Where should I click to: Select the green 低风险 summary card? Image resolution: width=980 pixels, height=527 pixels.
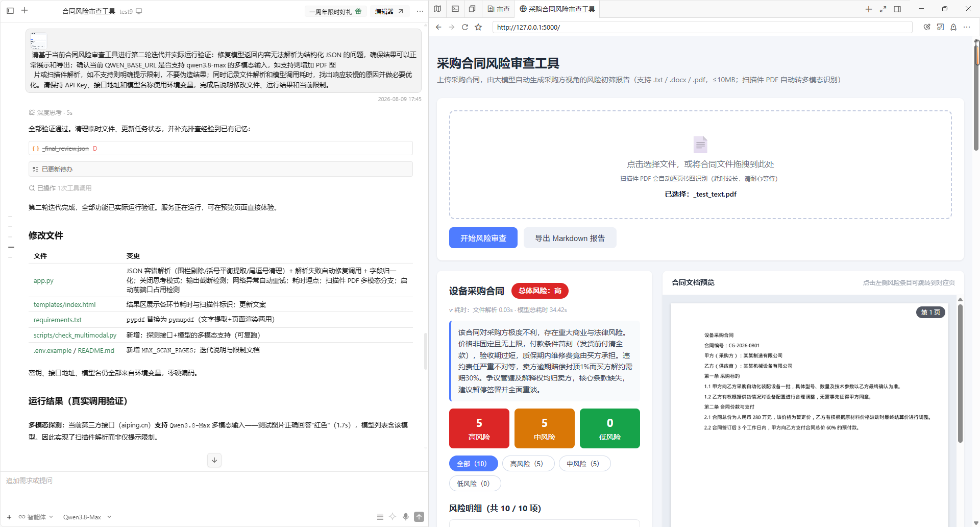tap(610, 428)
